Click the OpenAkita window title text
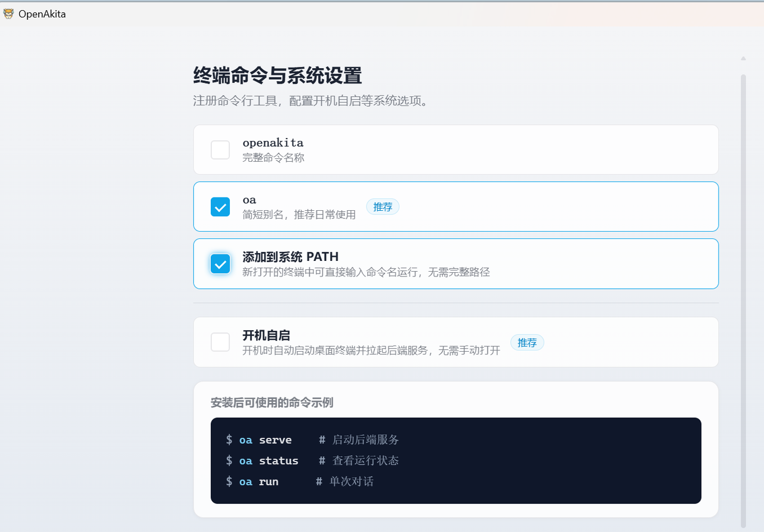764x532 pixels. 42,14
